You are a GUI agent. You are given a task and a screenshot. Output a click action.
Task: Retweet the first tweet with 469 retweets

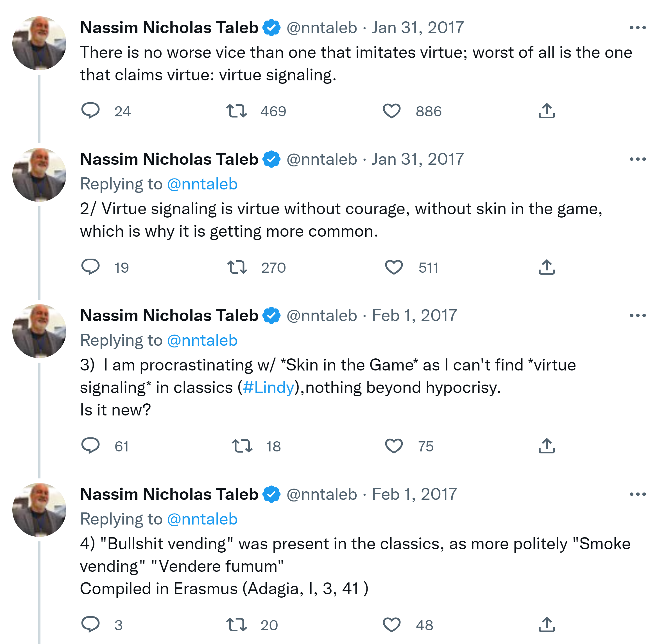point(236,111)
